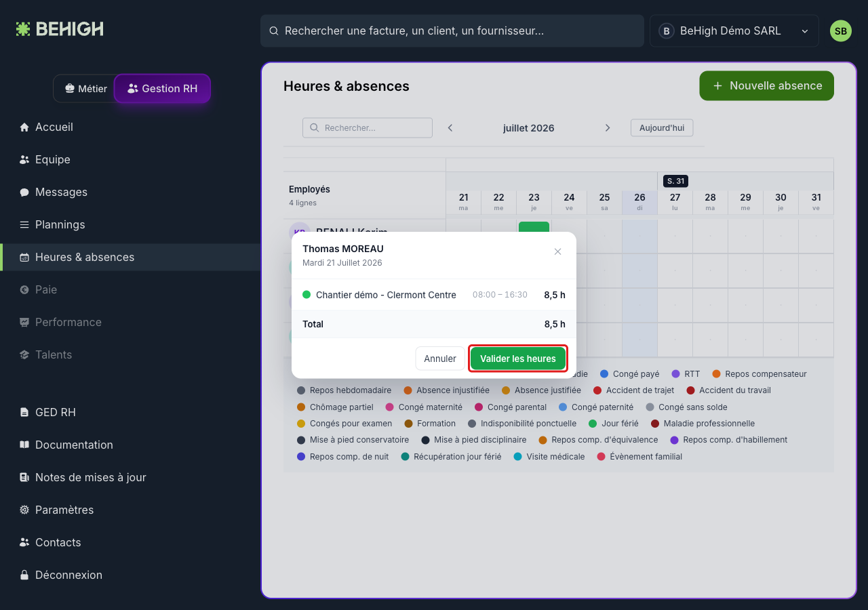Click the Chantier démo - Clermont Centre entry
868x610 pixels.
pos(434,296)
